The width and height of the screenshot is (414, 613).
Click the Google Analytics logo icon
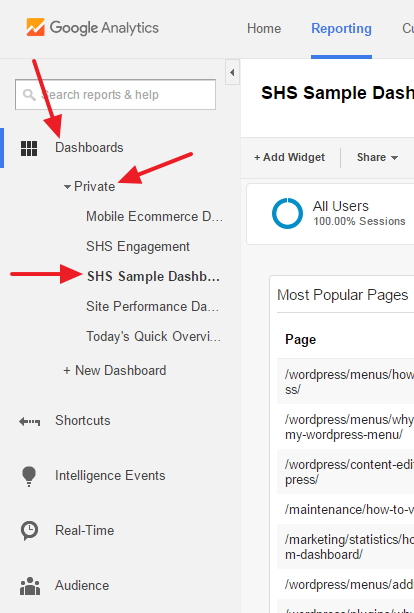[35, 27]
